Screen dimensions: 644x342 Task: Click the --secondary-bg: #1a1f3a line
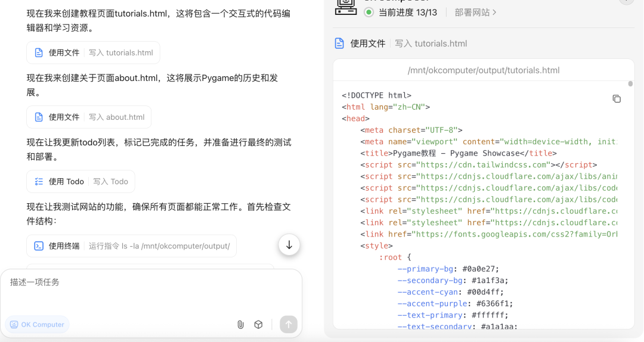coord(453,281)
